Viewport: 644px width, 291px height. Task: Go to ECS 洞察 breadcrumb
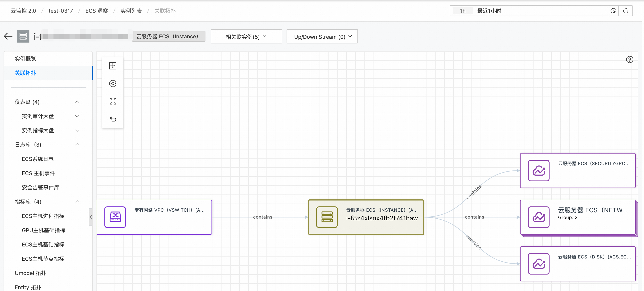pyautogui.click(x=96, y=11)
